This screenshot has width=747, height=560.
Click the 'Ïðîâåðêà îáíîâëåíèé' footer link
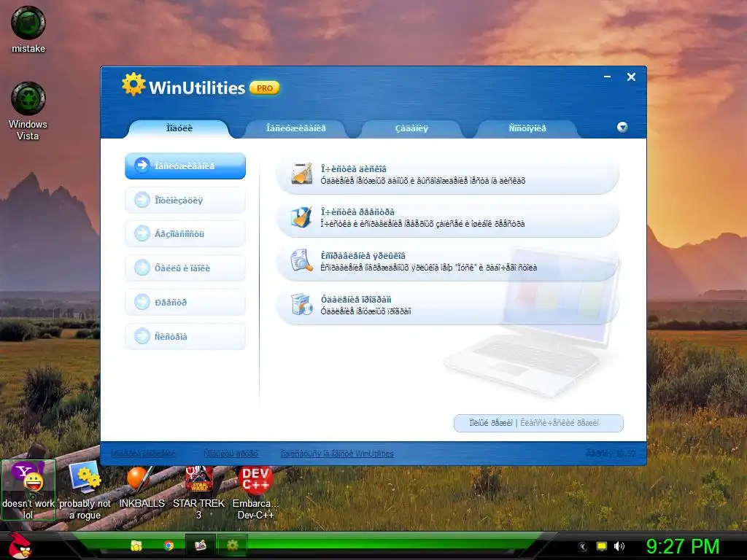pos(143,454)
